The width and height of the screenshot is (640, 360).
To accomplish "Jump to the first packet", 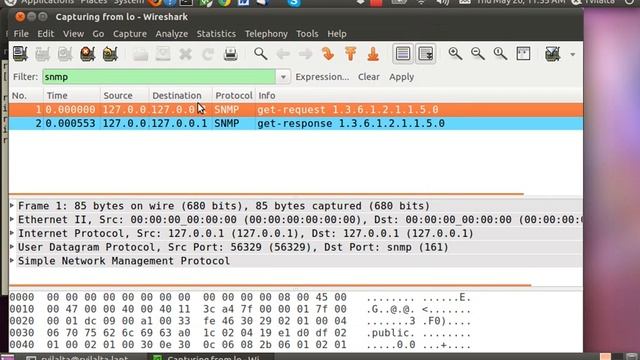I will 350,54.
